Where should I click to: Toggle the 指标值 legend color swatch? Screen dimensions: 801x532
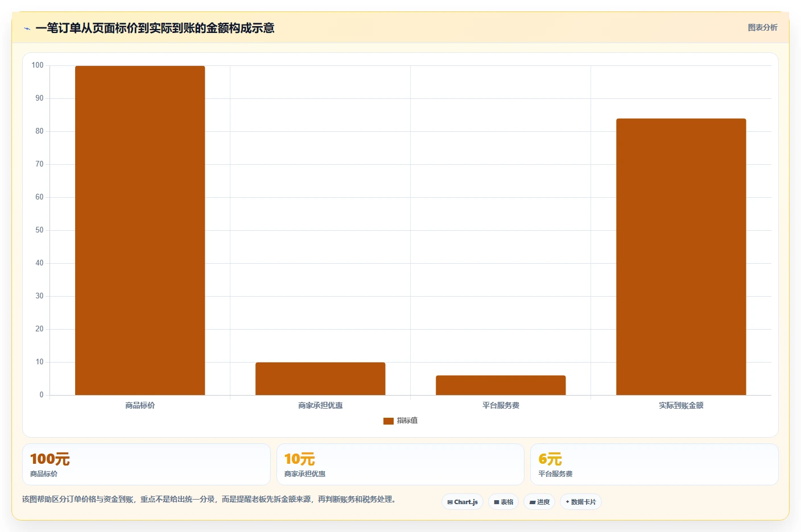point(389,421)
